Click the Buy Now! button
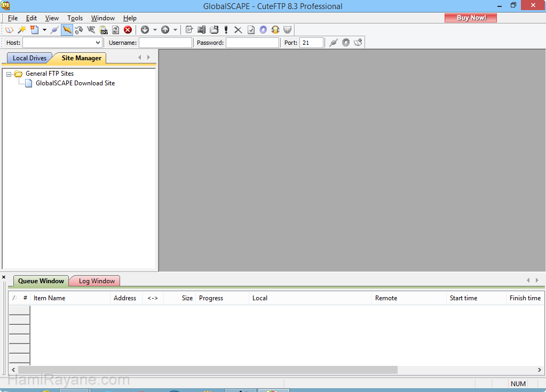The image size is (546, 392). [471, 18]
